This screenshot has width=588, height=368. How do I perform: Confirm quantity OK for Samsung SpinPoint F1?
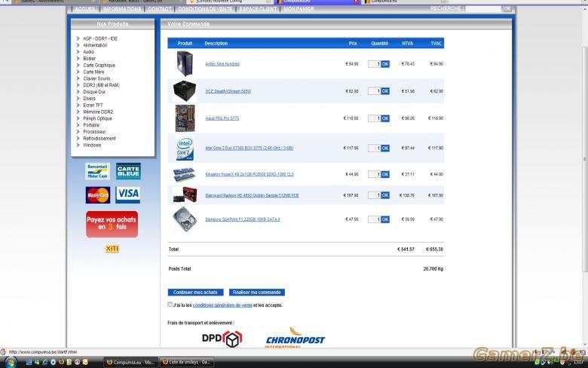(385, 219)
